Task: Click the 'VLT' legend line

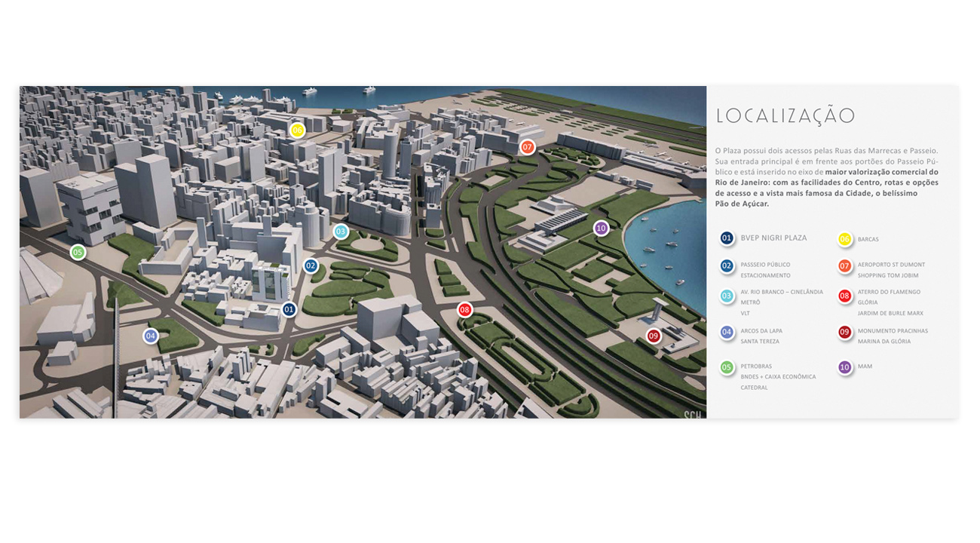Action: pyautogui.click(x=746, y=313)
